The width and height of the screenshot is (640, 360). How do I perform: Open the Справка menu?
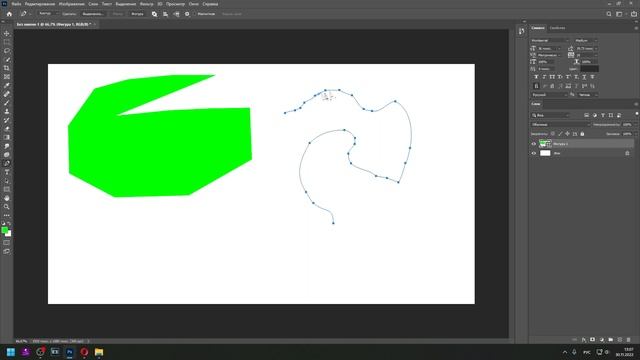click(210, 4)
